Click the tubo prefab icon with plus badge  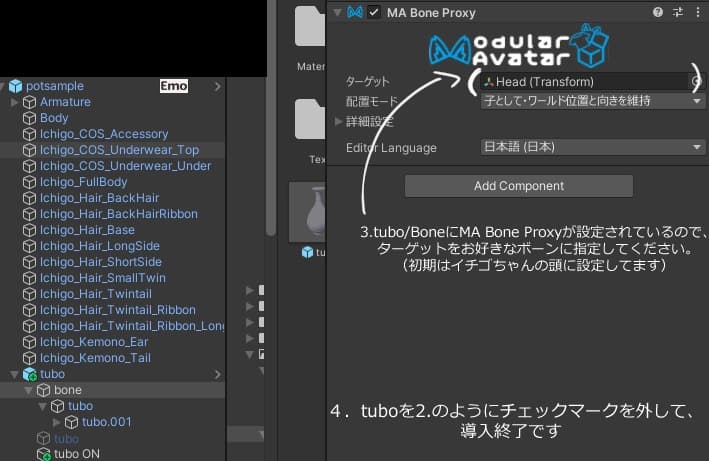pos(29,374)
